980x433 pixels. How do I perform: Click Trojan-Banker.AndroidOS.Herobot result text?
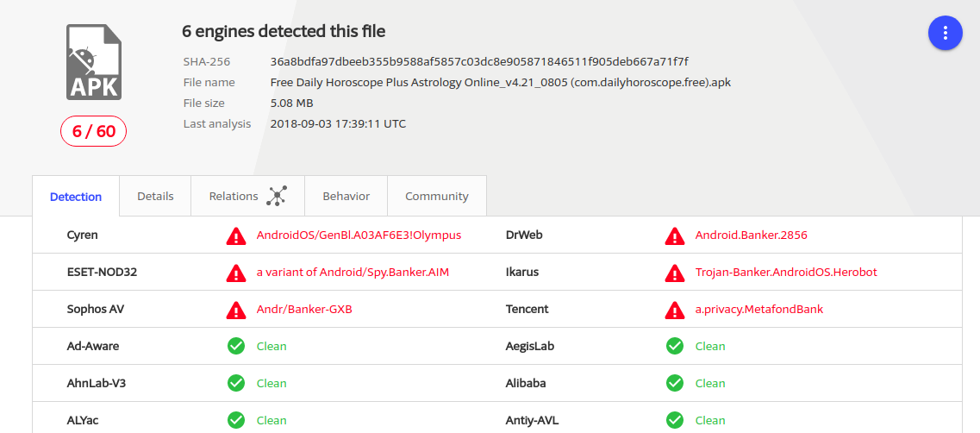point(786,273)
